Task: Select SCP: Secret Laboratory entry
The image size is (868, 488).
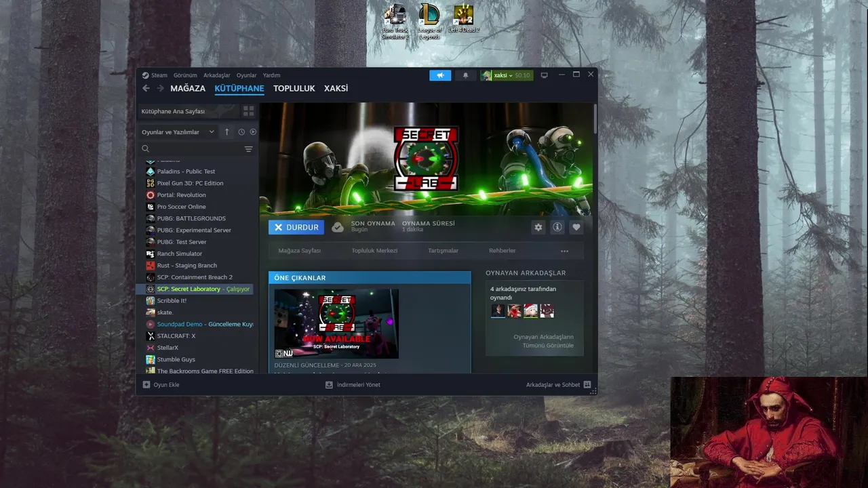Action: pos(195,289)
